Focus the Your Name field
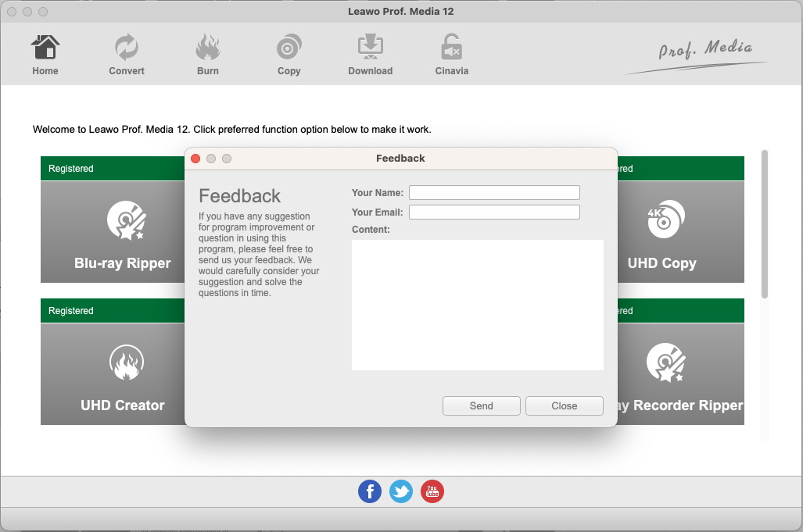 (x=494, y=193)
